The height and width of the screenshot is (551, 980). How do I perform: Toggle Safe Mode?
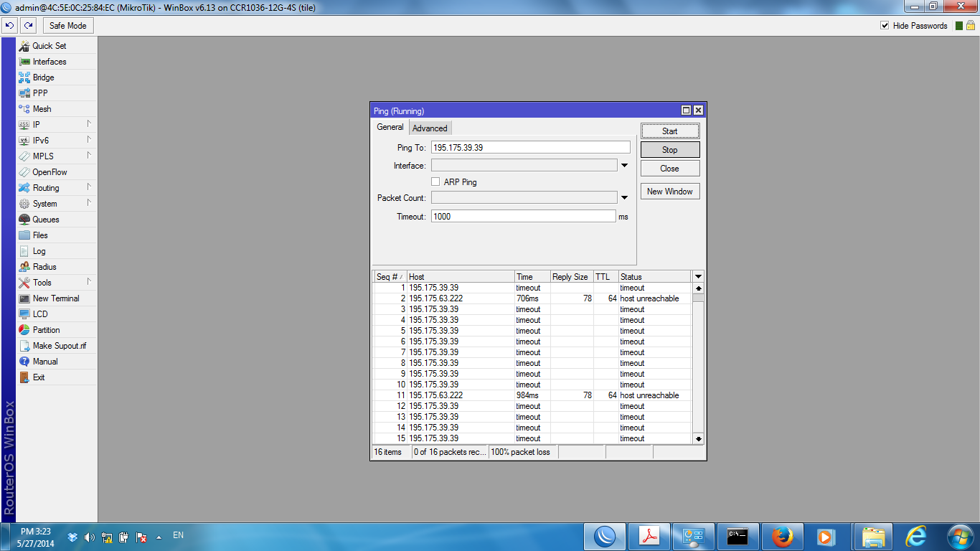pos(68,26)
